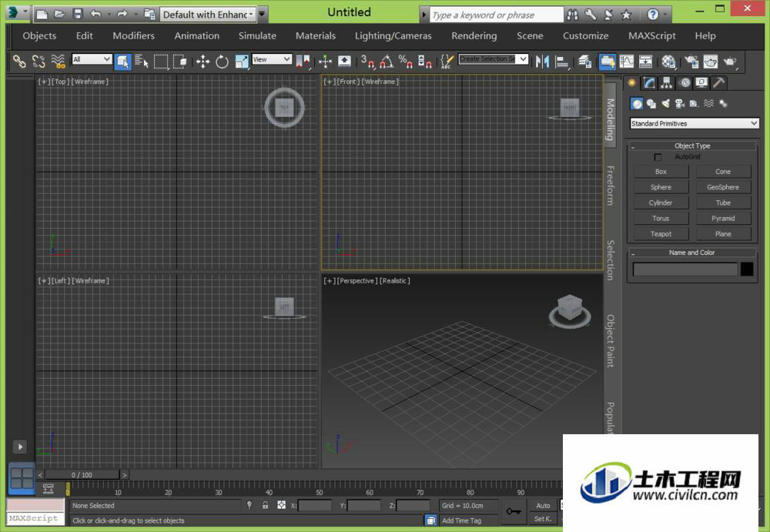Toggle the Window/Crossing selection icon
The height and width of the screenshot is (532, 770).
(x=179, y=62)
